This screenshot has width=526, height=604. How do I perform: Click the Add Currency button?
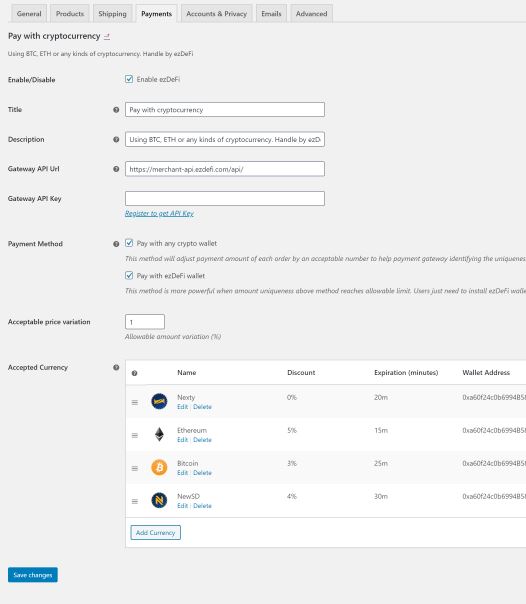(x=156, y=533)
